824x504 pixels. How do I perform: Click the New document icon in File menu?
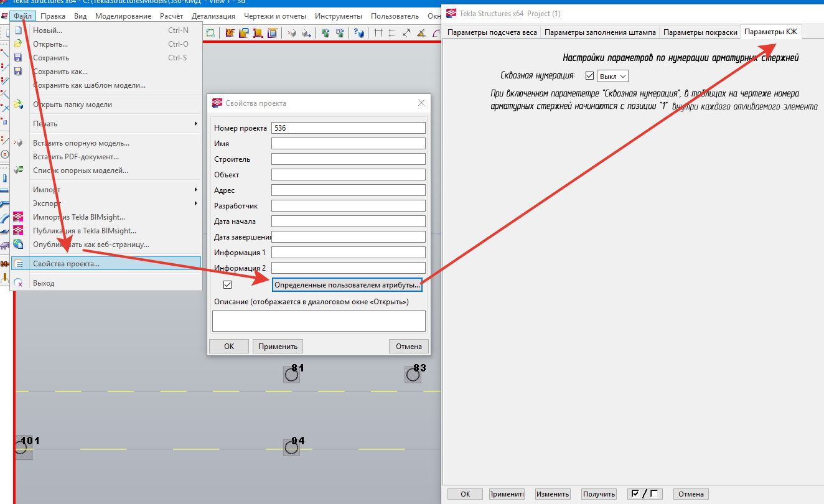point(18,30)
